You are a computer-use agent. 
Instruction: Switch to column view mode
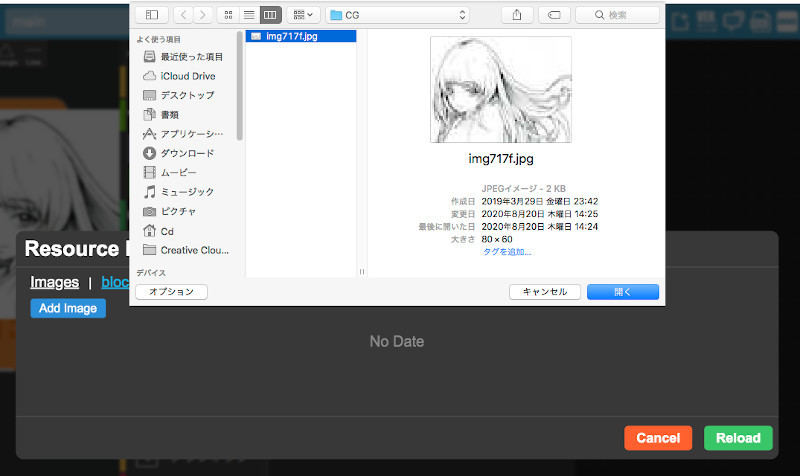pos(270,15)
